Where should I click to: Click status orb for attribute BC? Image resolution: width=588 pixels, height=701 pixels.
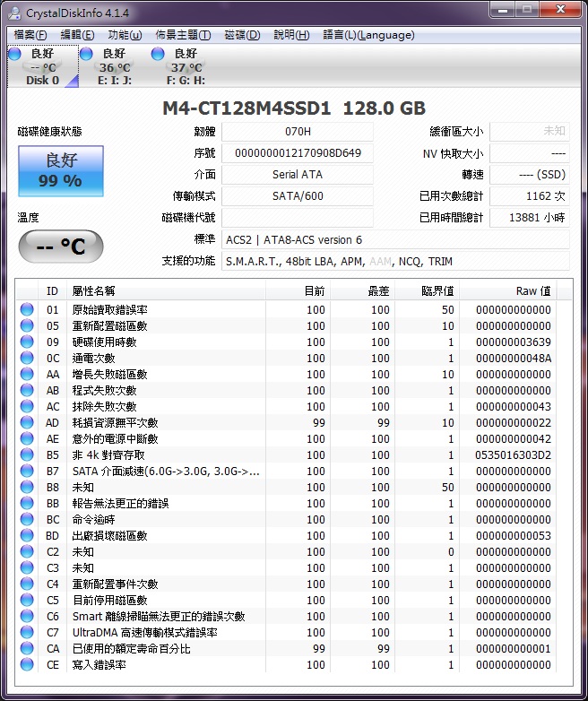27,519
